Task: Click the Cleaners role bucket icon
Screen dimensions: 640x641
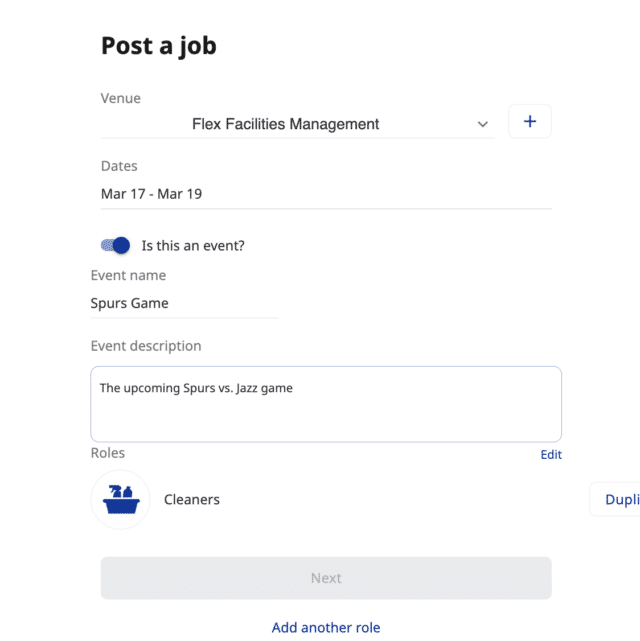Action: click(x=121, y=499)
